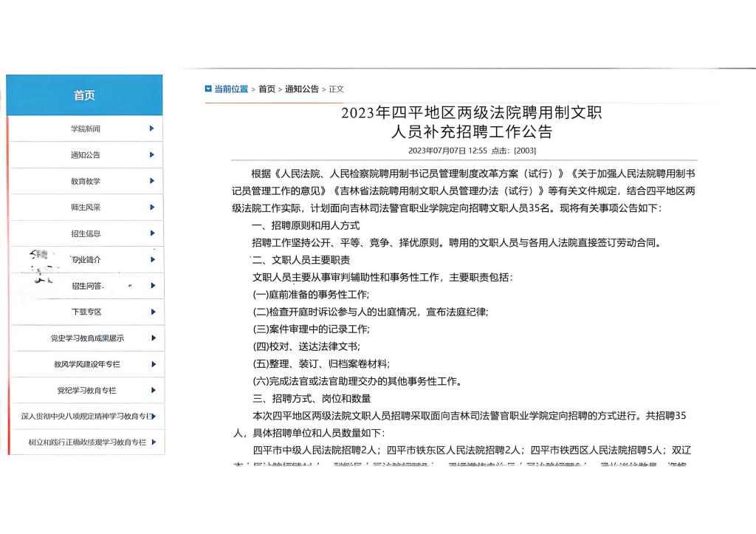Image resolution: width=756 pixels, height=534 pixels.
Task: Expand arrow beside 党纪学习教育专栏
Action: [154, 390]
